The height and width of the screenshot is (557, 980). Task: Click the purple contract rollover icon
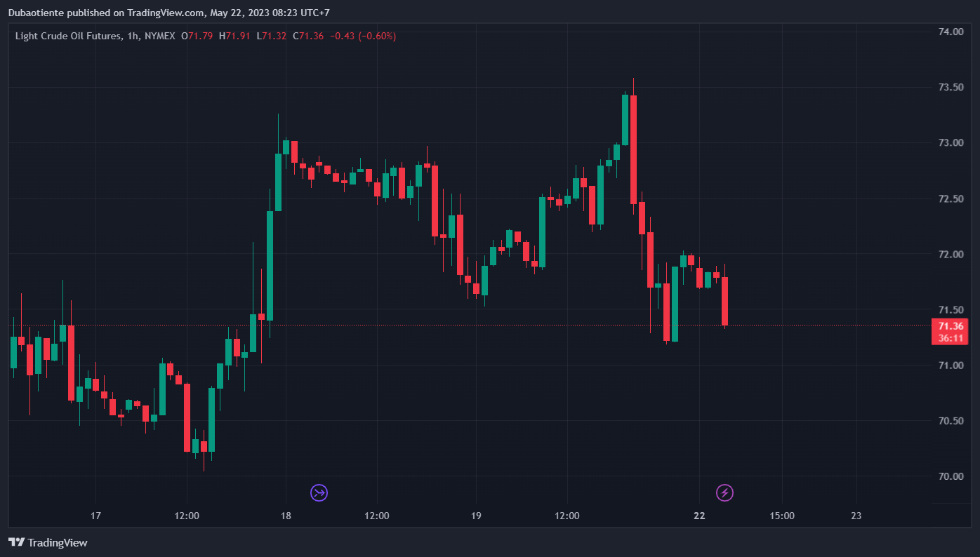click(319, 492)
